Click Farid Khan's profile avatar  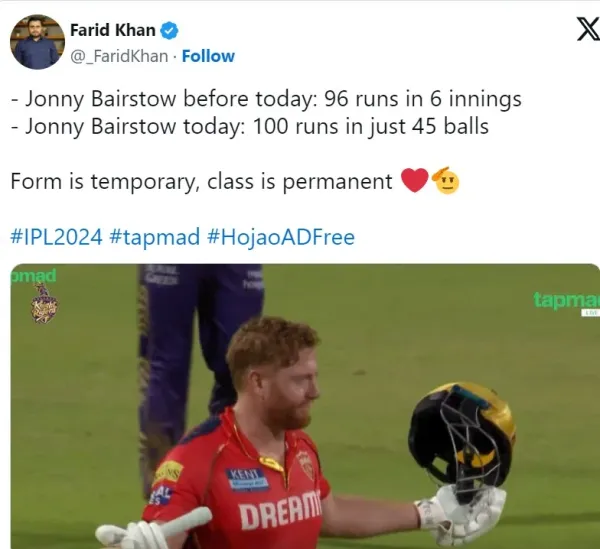(38, 42)
